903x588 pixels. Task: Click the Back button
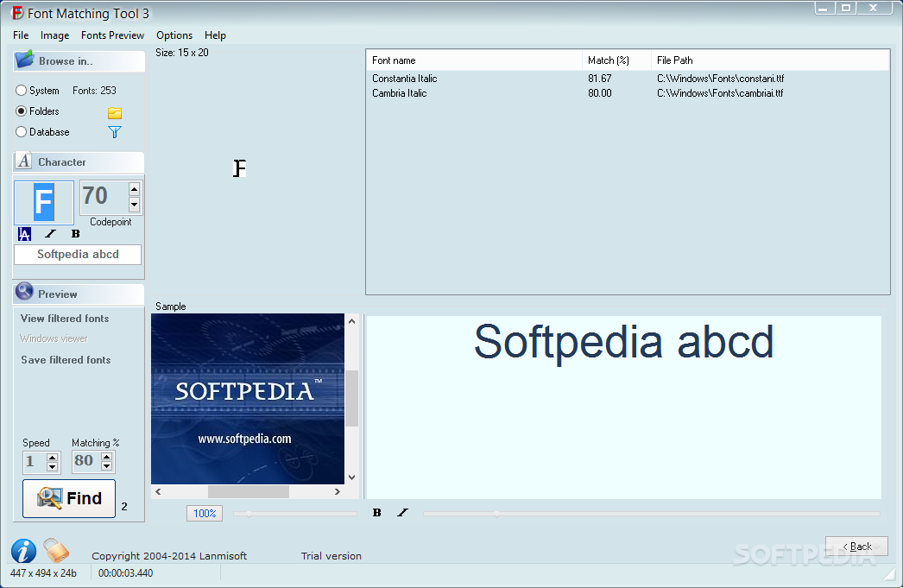point(856,546)
